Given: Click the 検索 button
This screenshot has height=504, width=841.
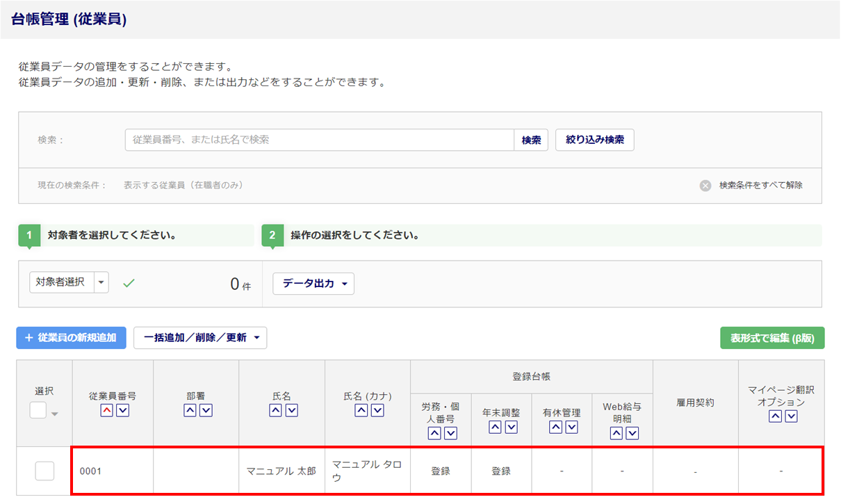Looking at the screenshot, I should [531, 140].
